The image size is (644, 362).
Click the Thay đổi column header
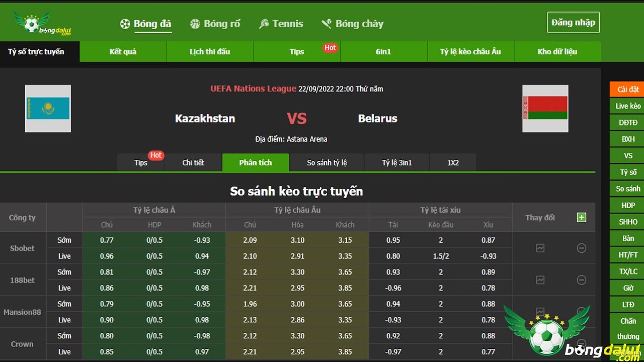click(540, 217)
